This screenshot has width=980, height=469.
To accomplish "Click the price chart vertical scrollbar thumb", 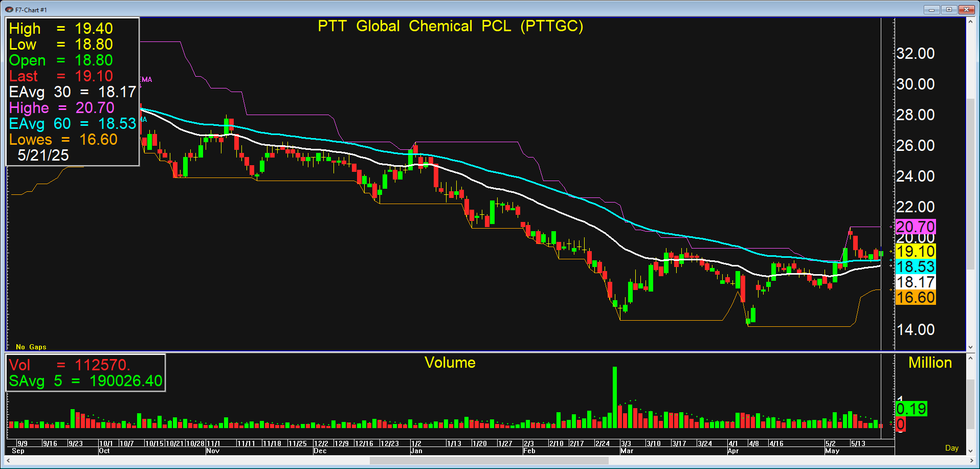I will pos(970,184).
